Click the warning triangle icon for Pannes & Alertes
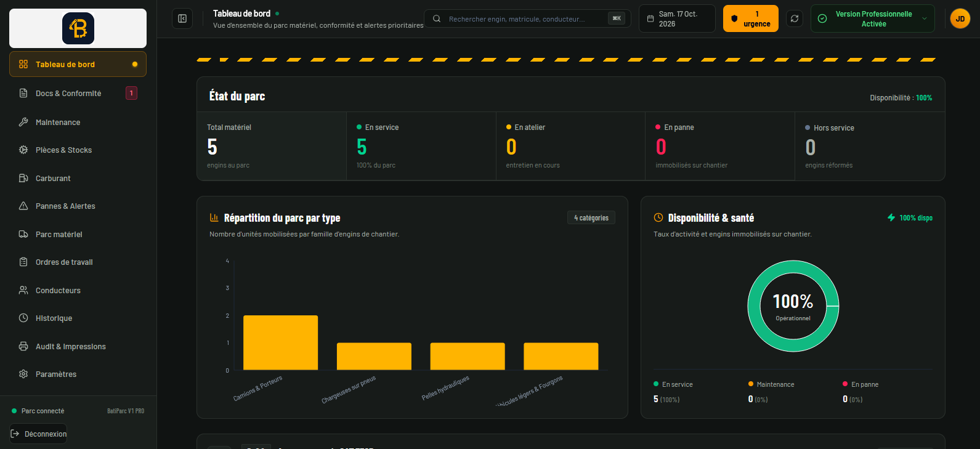980x449 pixels. click(x=23, y=206)
